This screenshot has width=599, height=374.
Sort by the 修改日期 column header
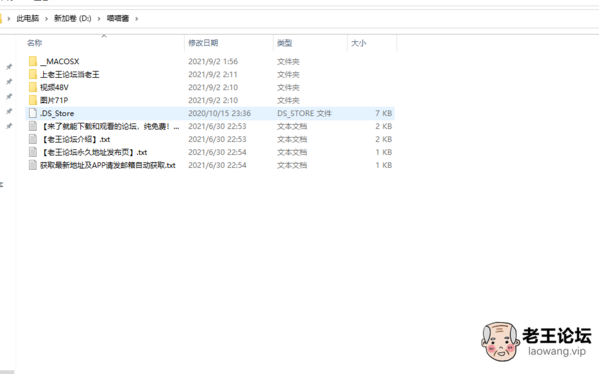point(203,43)
